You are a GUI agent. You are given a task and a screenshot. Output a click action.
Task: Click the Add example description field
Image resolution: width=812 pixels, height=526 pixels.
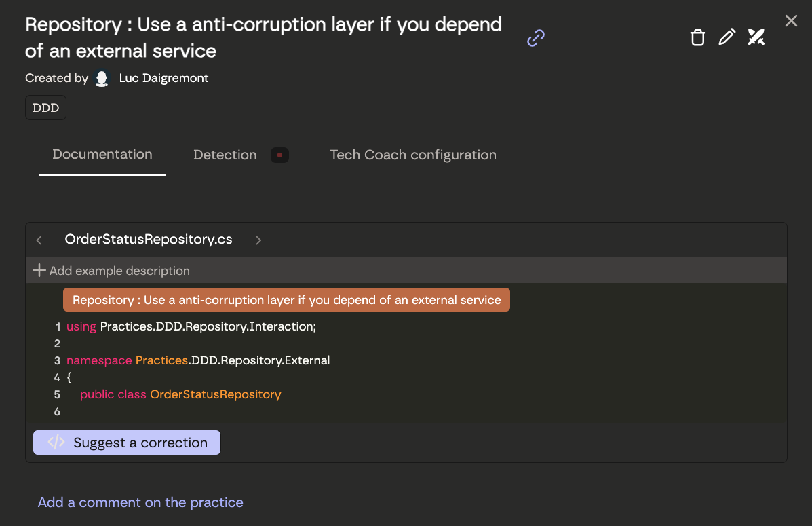(119, 271)
